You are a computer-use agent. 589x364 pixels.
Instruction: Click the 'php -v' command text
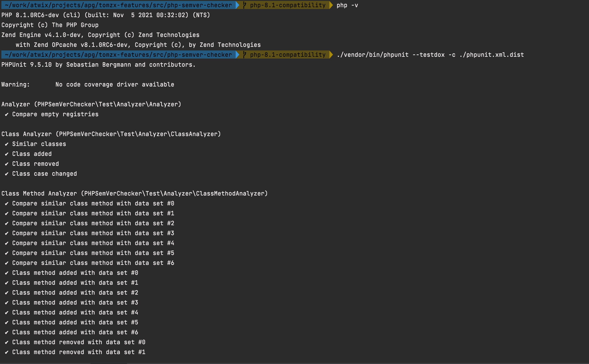(x=347, y=5)
